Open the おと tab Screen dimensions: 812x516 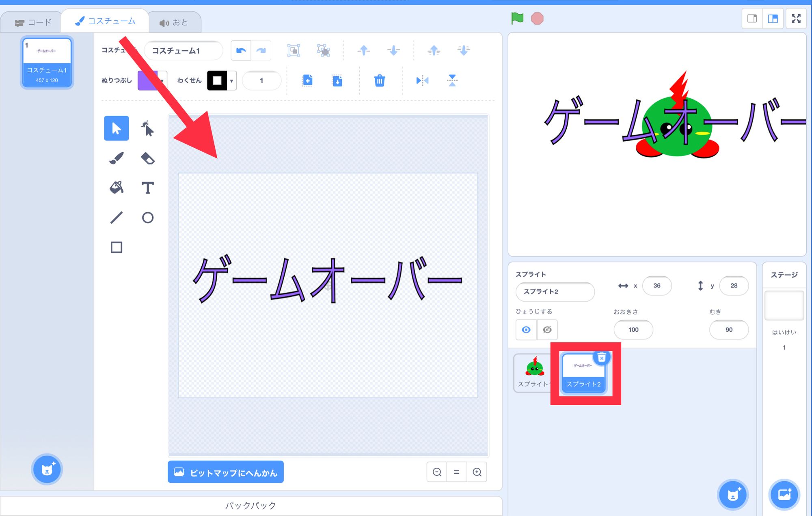175,22
